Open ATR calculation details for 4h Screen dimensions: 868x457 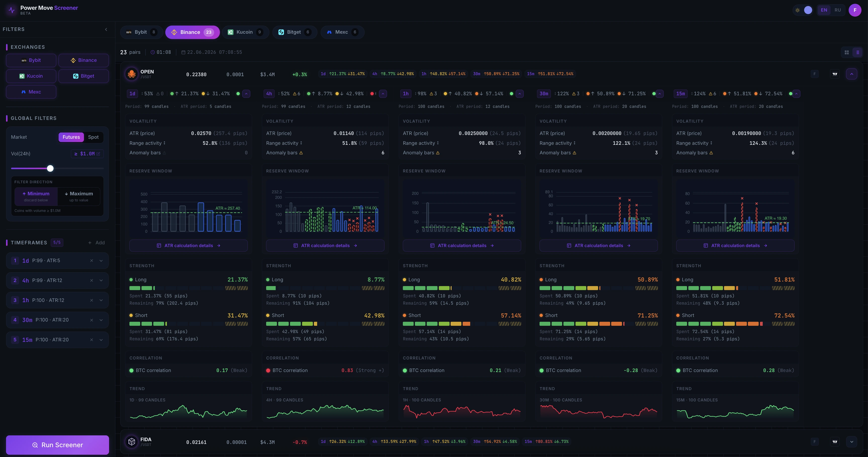click(325, 246)
